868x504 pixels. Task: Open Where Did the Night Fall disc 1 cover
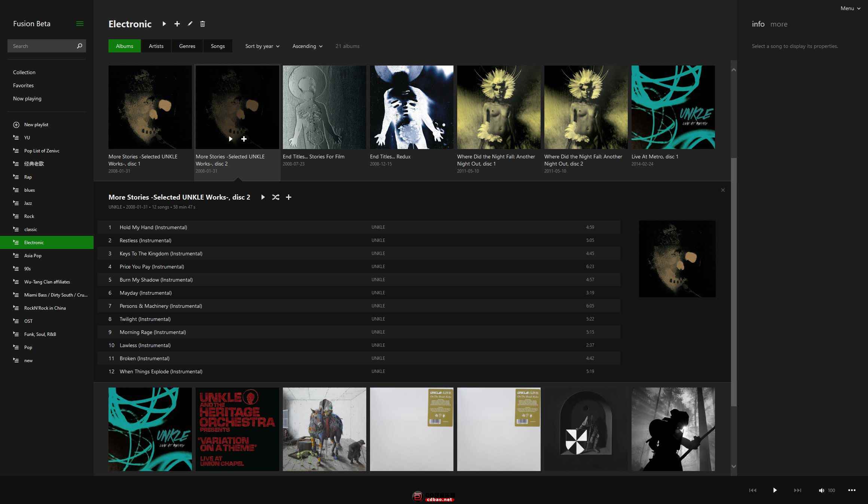coord(499,107)
